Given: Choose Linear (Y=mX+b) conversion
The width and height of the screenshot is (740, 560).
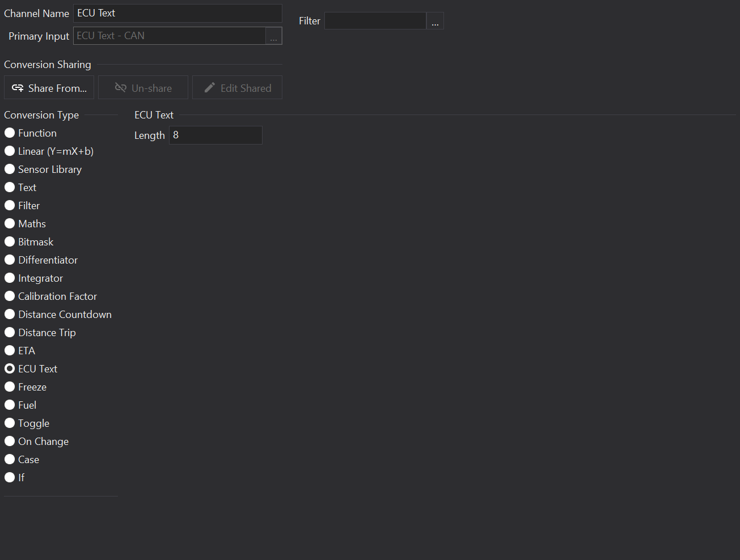Looking at the screenshot, I should coord(10,151).
